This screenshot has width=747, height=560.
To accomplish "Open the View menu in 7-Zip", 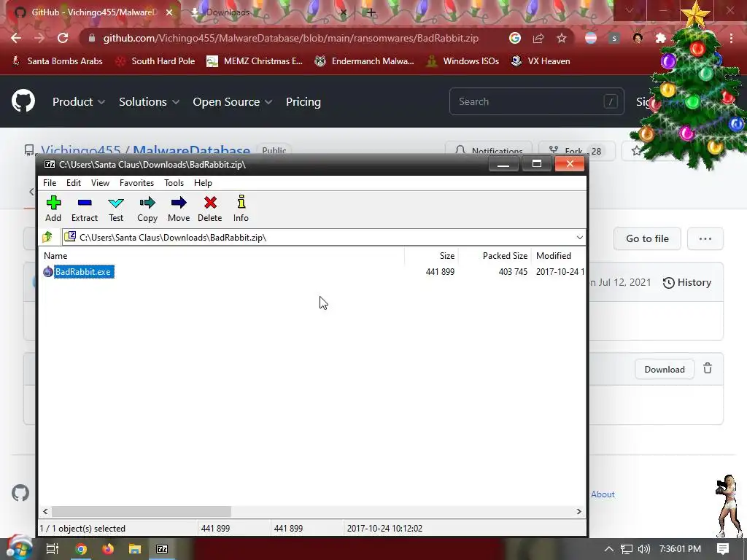I will pos(100,183).
